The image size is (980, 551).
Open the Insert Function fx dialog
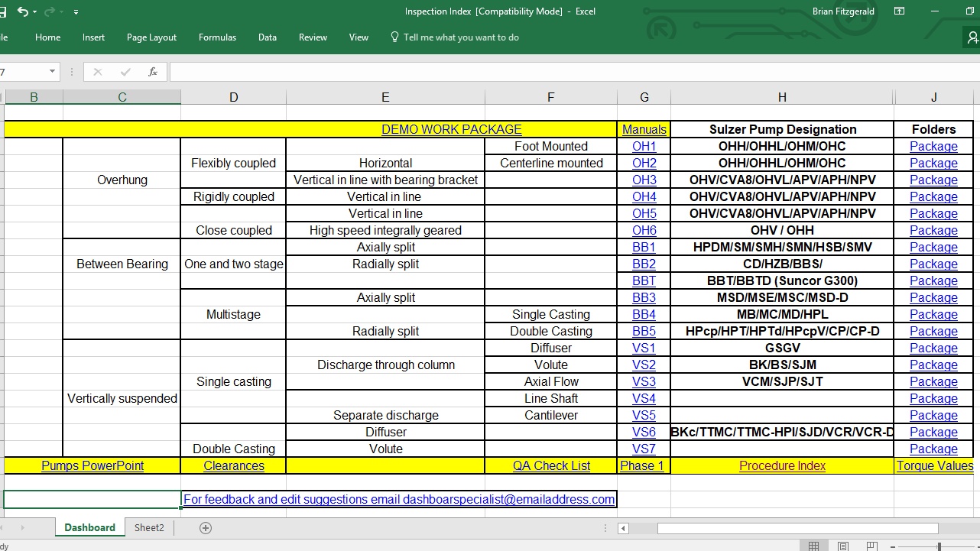[x=153, y=72]
